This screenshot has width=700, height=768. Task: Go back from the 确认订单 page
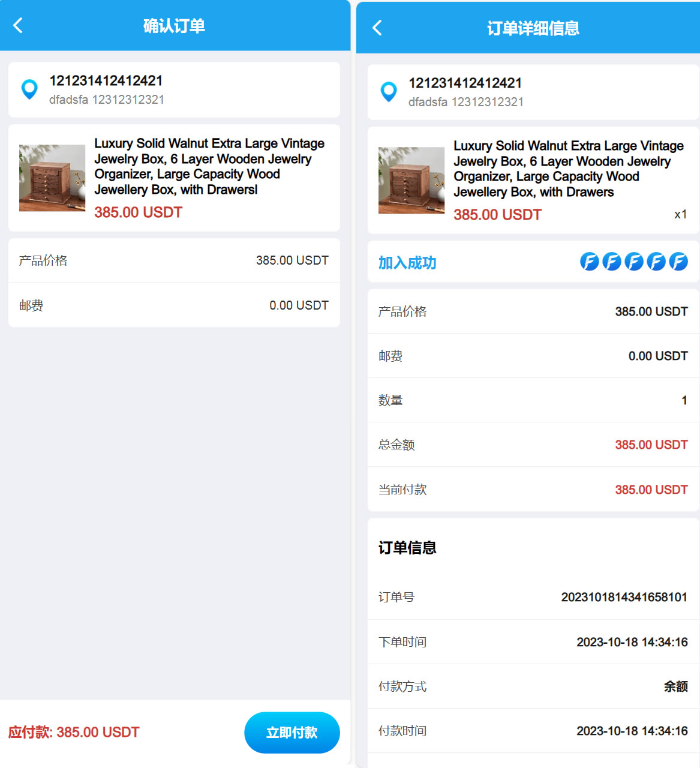(18, 25)
